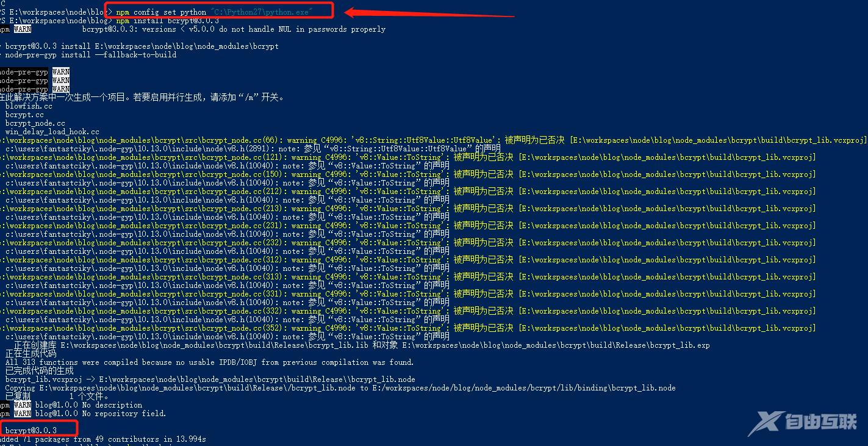868x446 pixels.
Task: Click the file name bcrypt.cc
Action: [24, 115]
